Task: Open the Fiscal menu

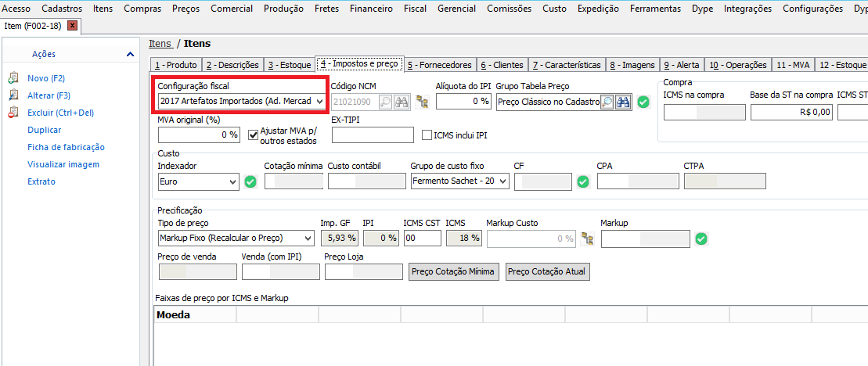Action: click(415, 9)
